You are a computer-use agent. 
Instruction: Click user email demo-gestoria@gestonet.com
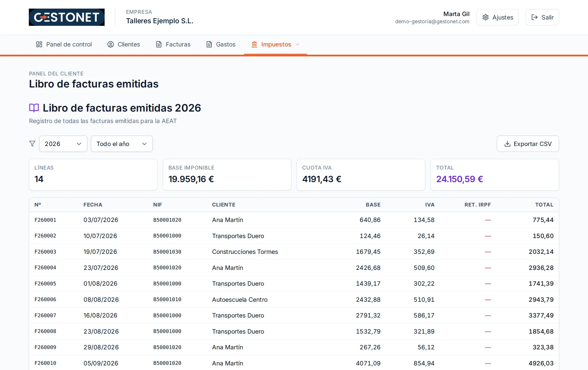pos(432,22)
